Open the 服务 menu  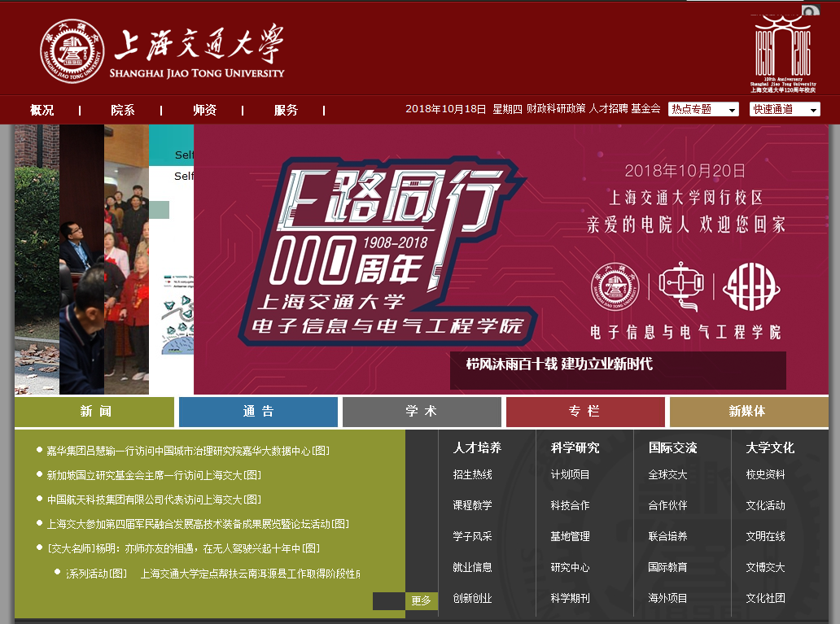click(x=286, y=111)
